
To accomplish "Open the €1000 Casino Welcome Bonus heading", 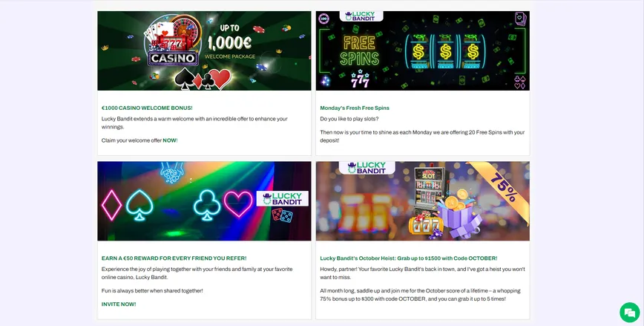I will coord(147,108).
